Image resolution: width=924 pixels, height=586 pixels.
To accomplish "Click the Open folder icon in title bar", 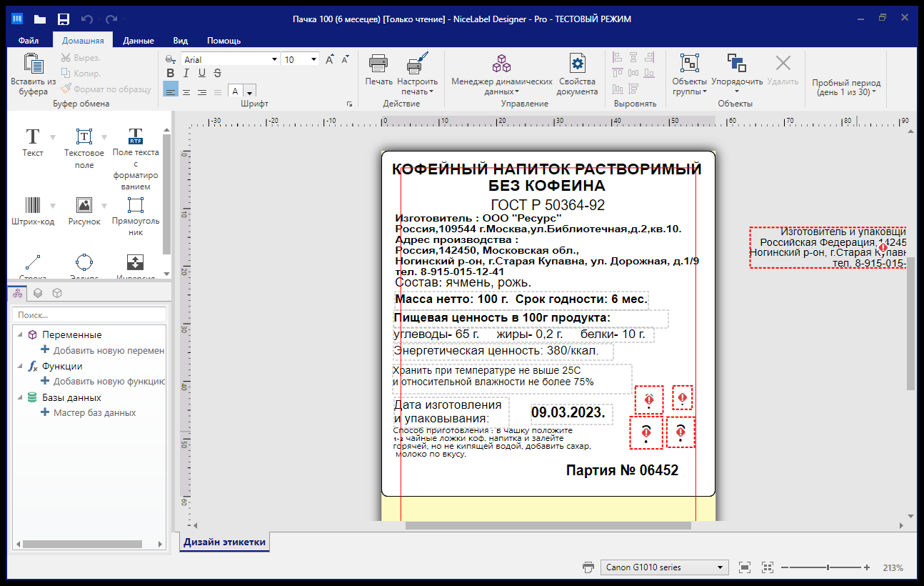I will [40, 19].
